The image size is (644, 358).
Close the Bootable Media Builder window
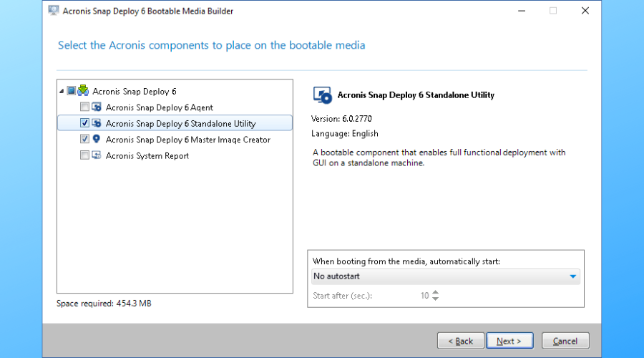pyautogui.click(x=585, y=11)
